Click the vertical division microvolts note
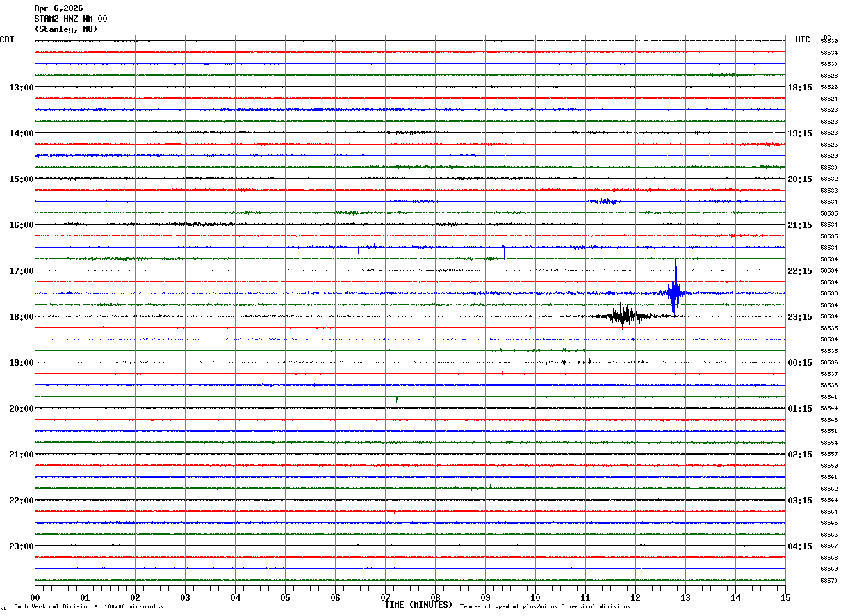 click(88, 607)
